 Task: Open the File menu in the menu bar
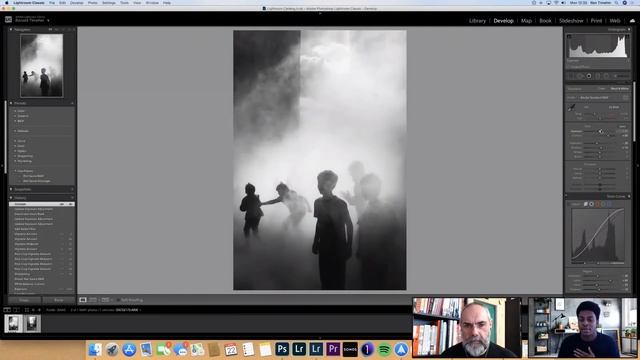[52, 2]
